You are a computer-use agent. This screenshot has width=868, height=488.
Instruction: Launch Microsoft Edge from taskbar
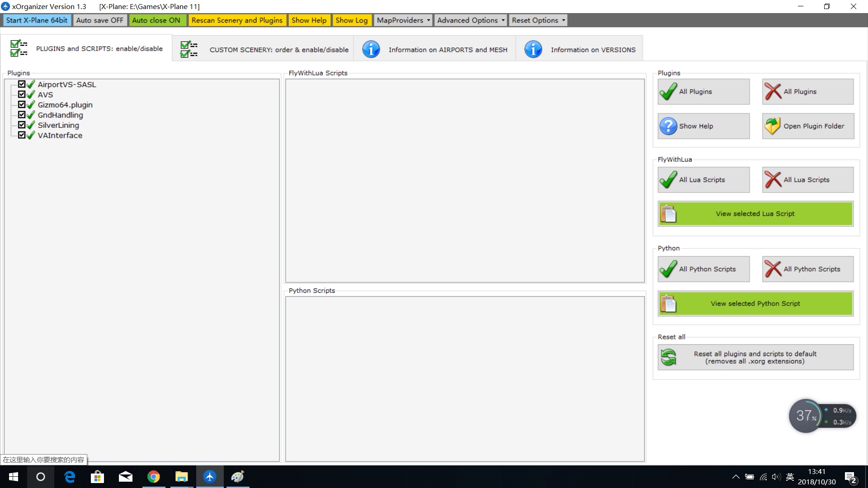[x=70, y=477]
